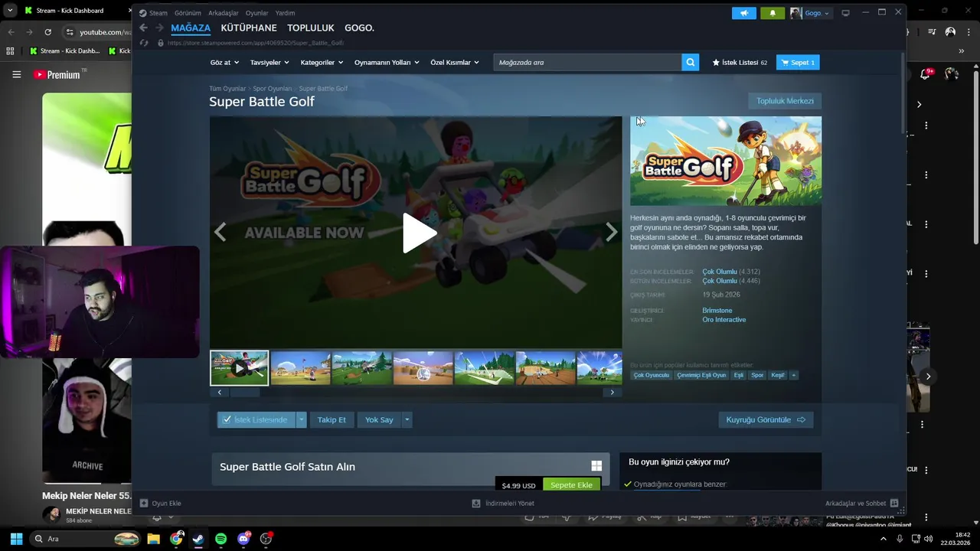Click the Çevrimiçi Eşli Oyun tag

(x=701, y=375)
